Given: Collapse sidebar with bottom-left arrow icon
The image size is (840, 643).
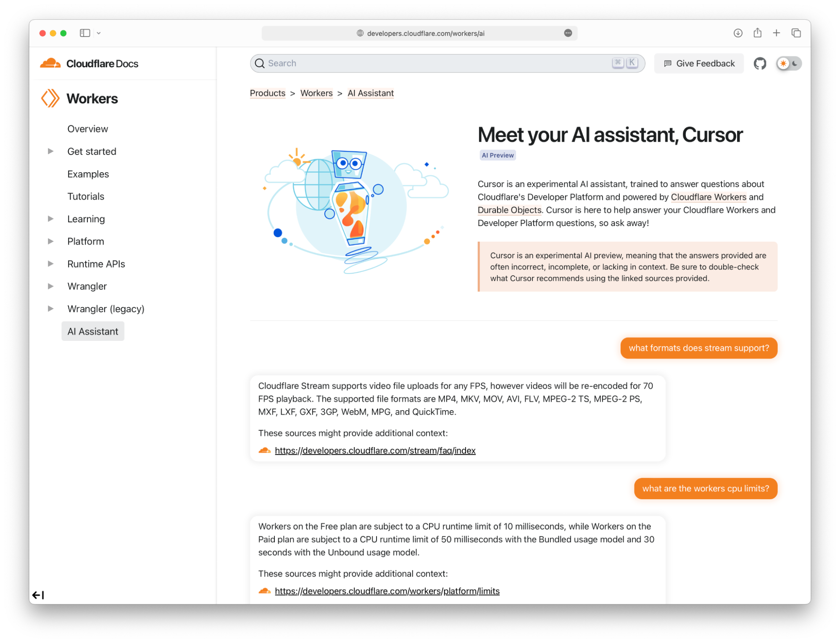Looking at the screenshot, I should pos(38,595).
